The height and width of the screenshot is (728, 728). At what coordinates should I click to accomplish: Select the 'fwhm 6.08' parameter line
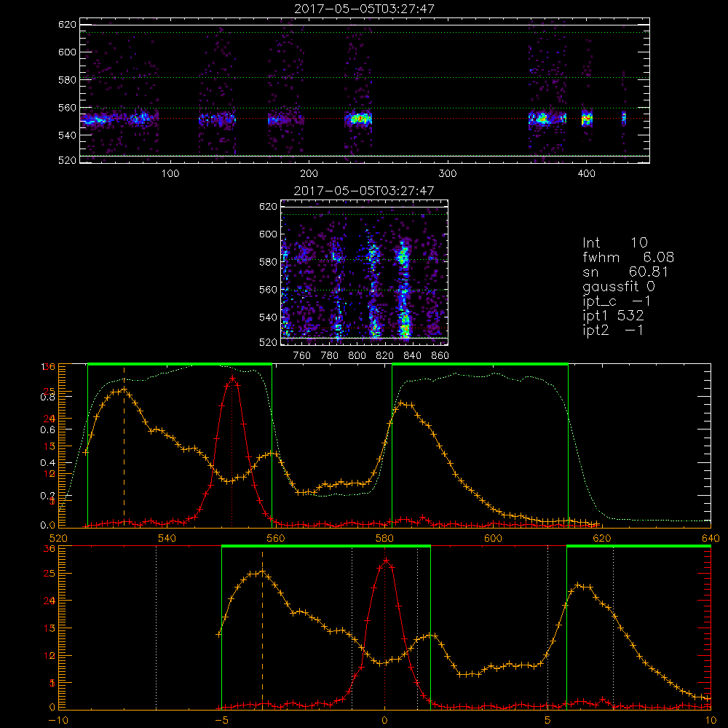coord(628,257)
